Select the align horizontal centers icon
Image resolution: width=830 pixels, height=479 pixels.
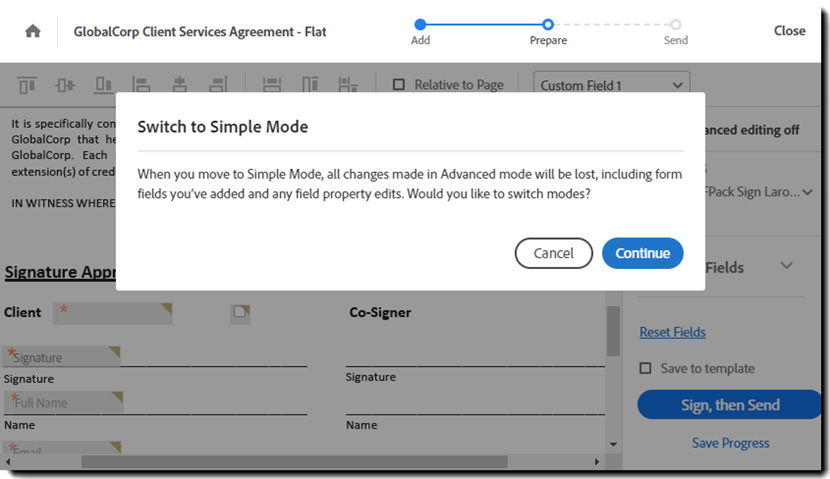180,85
